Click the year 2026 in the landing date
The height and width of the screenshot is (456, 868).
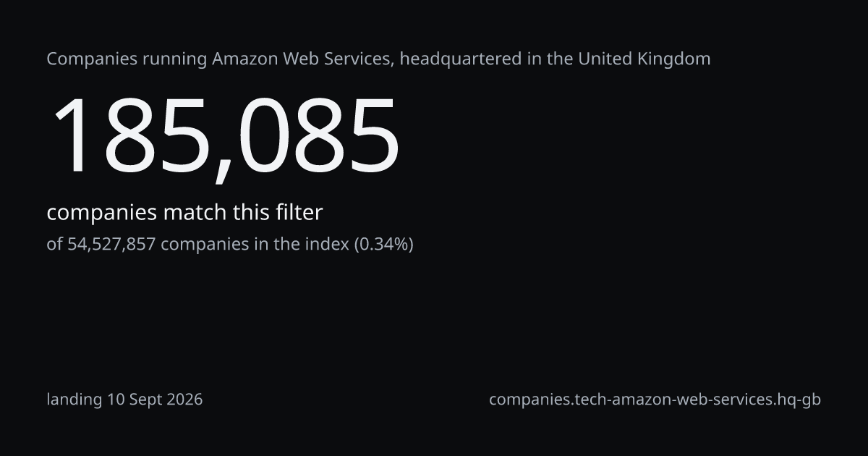click(184, 400)
